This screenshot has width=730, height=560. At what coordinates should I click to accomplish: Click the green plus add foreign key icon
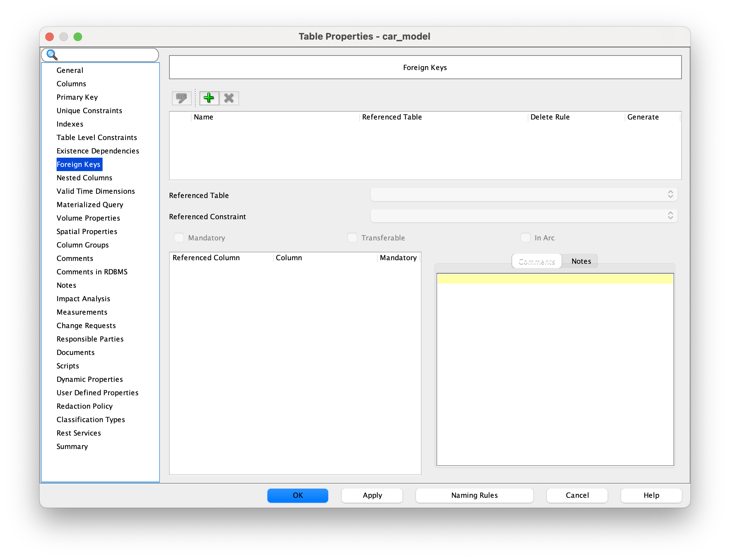(209, 98)
